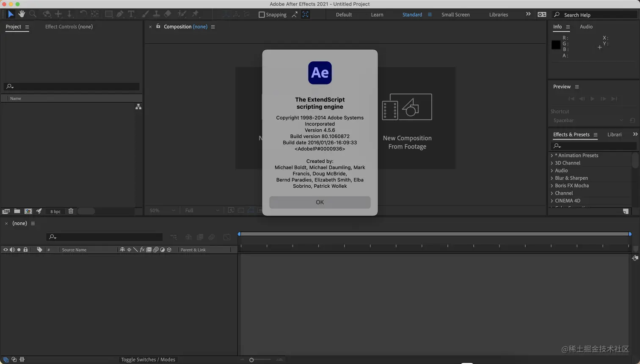Select the Hand tool
This screenshot has width=640, height=364.
click(22, 14)
